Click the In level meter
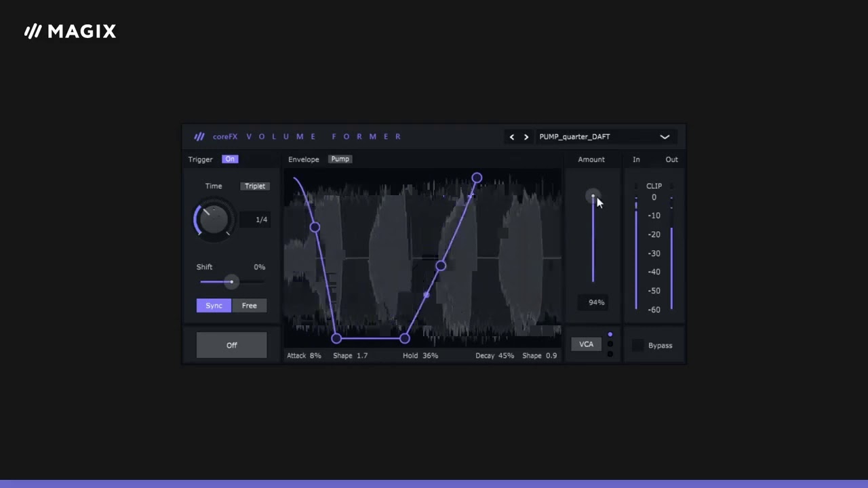868x488 pixels. click(x=636, y=248)
